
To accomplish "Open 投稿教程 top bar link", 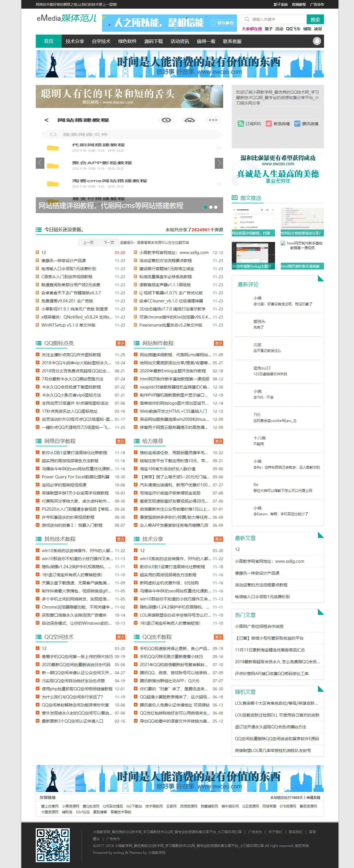I will (x=299, y=4).
